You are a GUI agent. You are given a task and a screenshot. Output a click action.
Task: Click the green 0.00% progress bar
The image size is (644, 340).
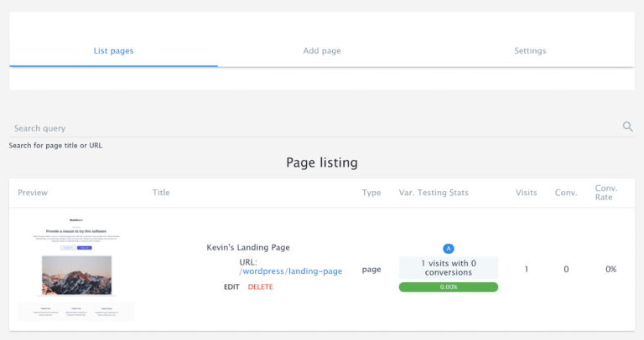[x=449, y=286]
